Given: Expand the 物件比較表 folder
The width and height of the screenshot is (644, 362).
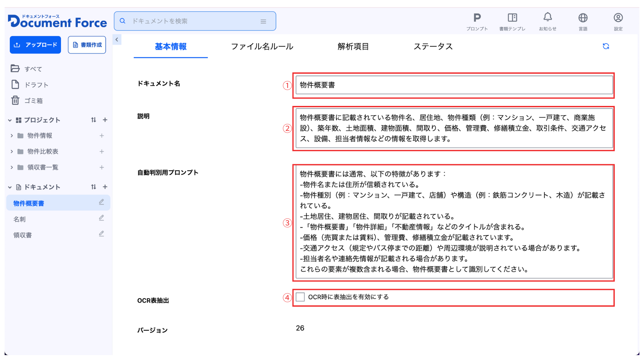Looking at the screenshot, I should (x=12, y=152).
